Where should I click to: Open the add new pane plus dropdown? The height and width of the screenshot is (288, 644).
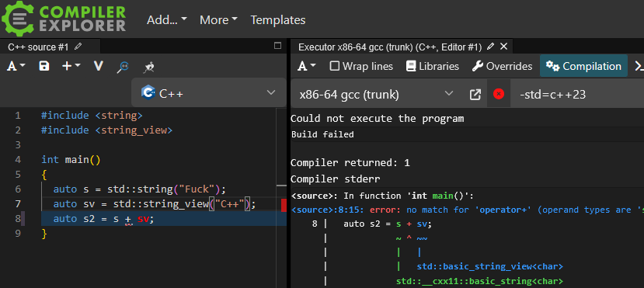point(71,66)
